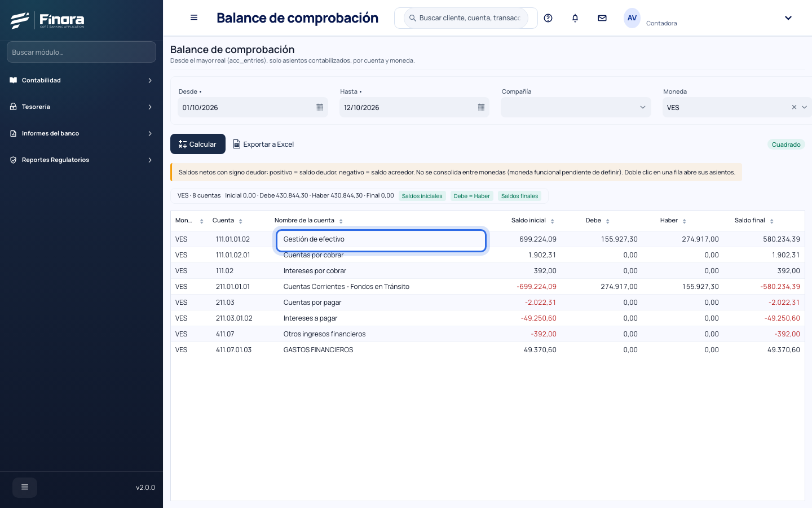Select the GASTOS FINANCIEROS row
The height and width of the screenshot is (508, 812).
(x=487, y=350)
